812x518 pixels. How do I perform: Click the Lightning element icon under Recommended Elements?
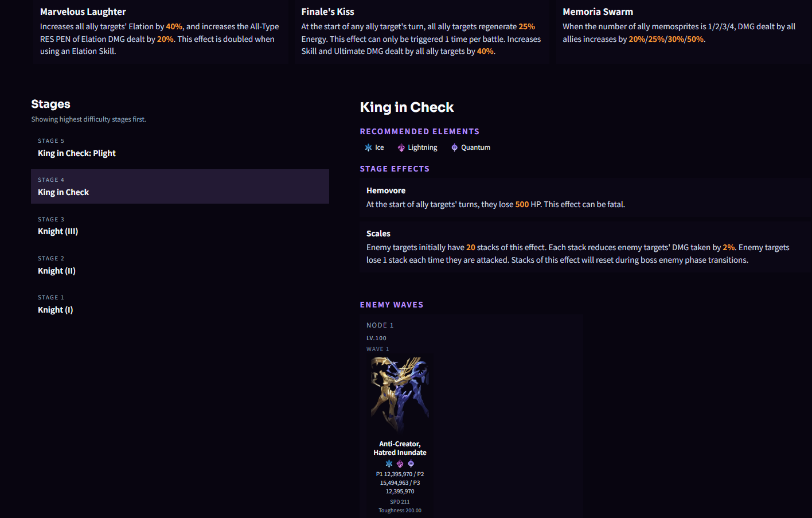pyautogui.click(x=401, y=147)
